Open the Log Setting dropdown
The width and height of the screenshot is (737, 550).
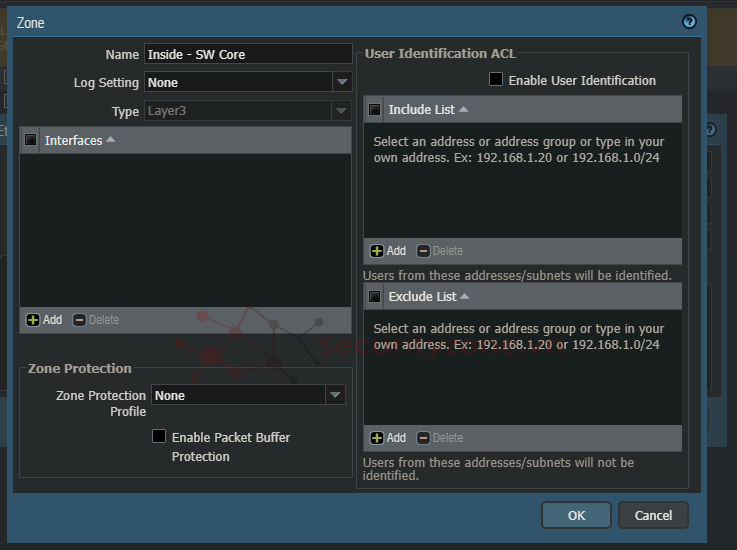pos(342,82)
